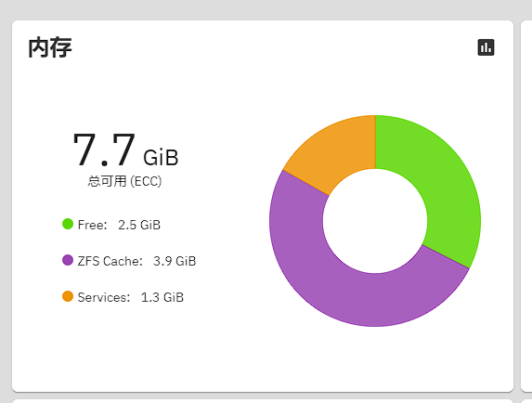The width and height of the screenshot is (532, 403).
Task: Click the 1.3 GiB services value
Action: tap(162, 297)
